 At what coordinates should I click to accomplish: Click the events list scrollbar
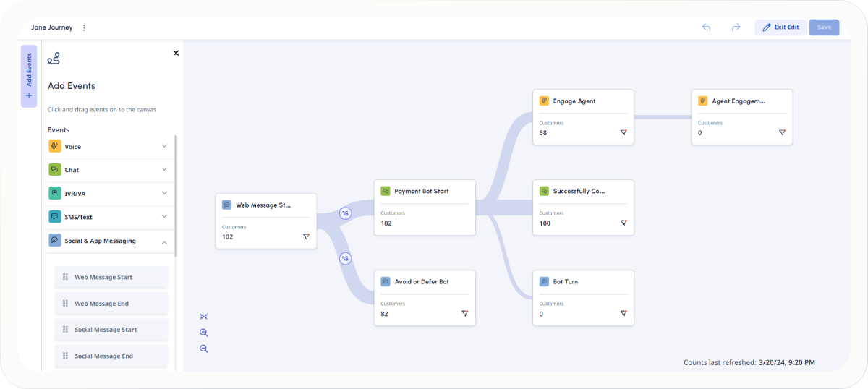(x=176, y=195)
